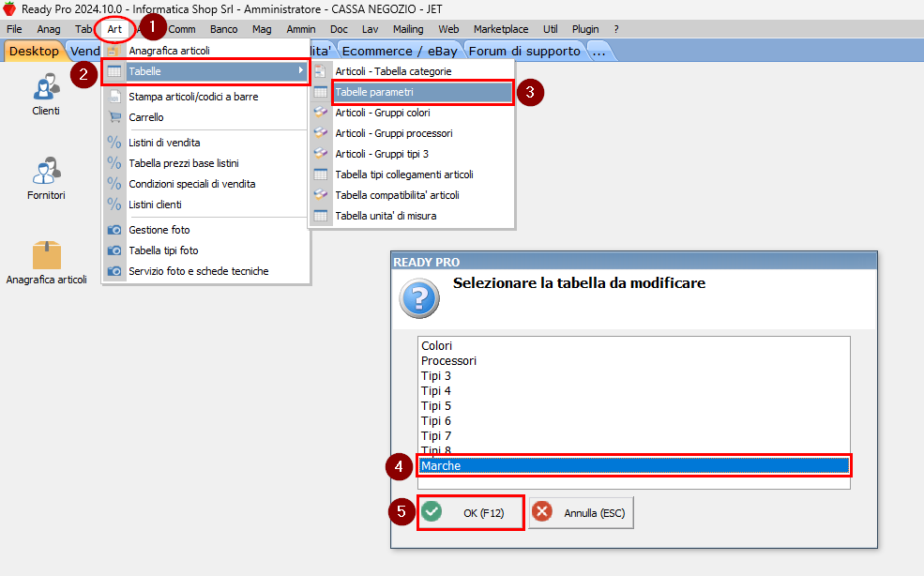The height and width of the screenshot is (576, 924).
Task: Cancel with Annulla (ESC) button
Action: point(581,512)
